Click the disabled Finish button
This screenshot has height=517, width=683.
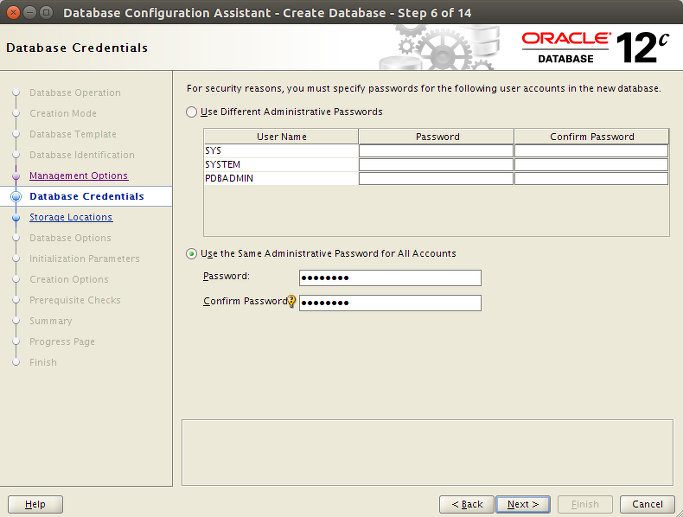[x=585, y=504]
